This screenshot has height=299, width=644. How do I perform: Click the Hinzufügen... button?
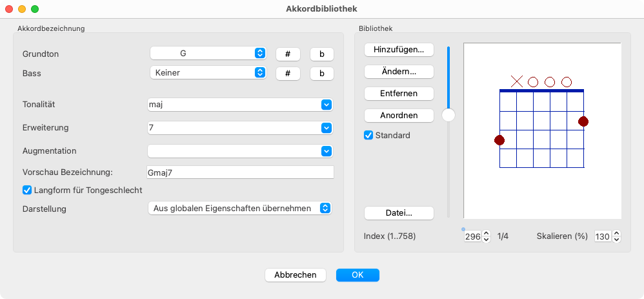pyautogui.click(x=399, y=50)
